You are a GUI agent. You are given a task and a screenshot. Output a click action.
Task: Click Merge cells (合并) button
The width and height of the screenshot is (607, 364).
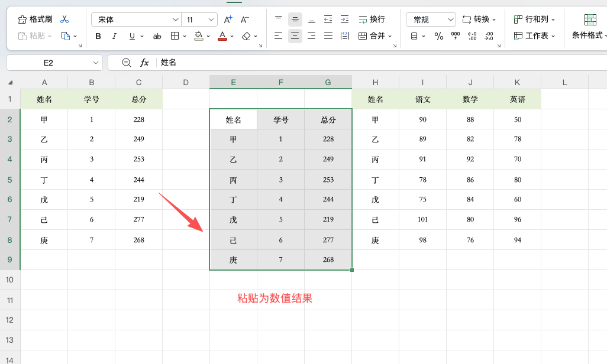[372, 36]
